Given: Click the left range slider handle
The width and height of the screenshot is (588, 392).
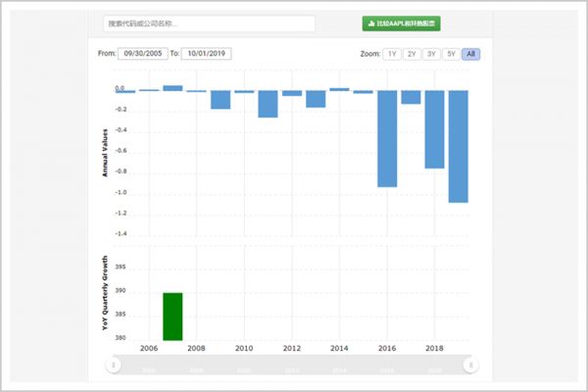Looking at the screenshot, I should [x=115, y=365].
